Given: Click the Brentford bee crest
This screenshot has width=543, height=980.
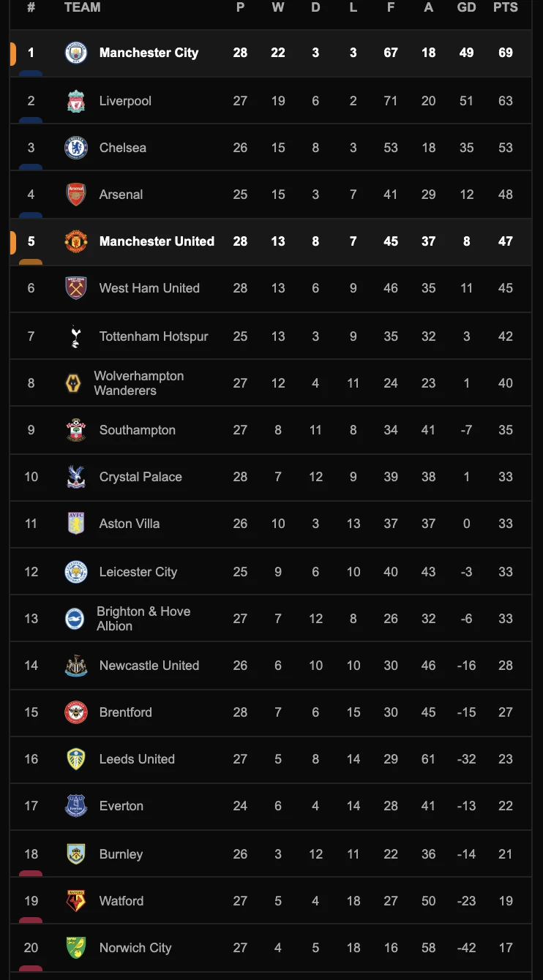Looking at the screenshot, I should click(76, 712).
